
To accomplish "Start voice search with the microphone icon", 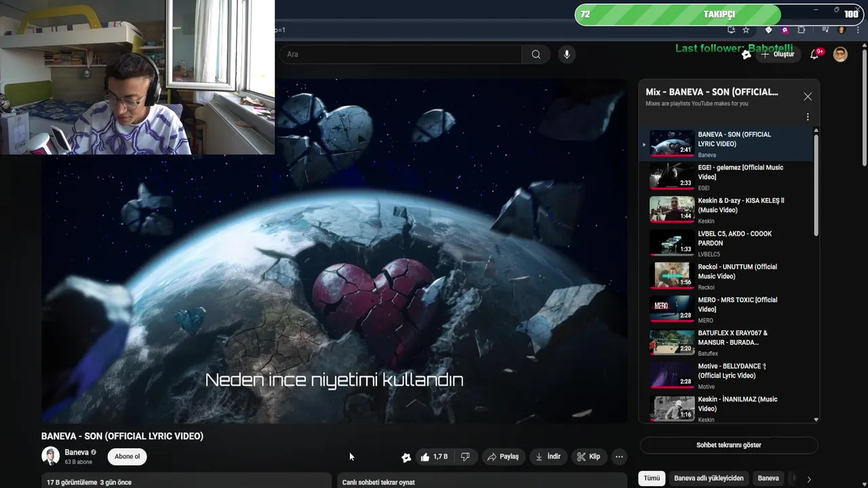I will 567,54.
